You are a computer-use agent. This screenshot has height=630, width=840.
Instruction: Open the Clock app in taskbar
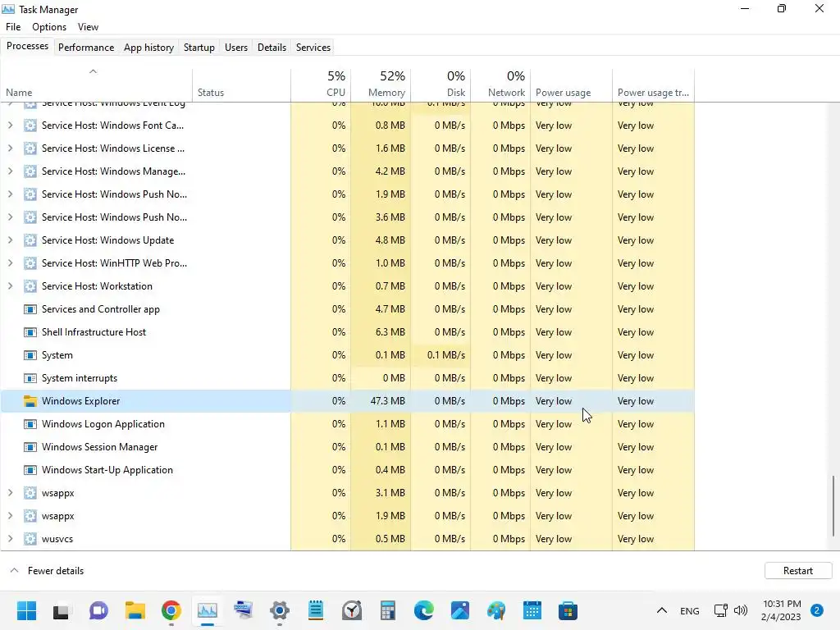[352, 610]
